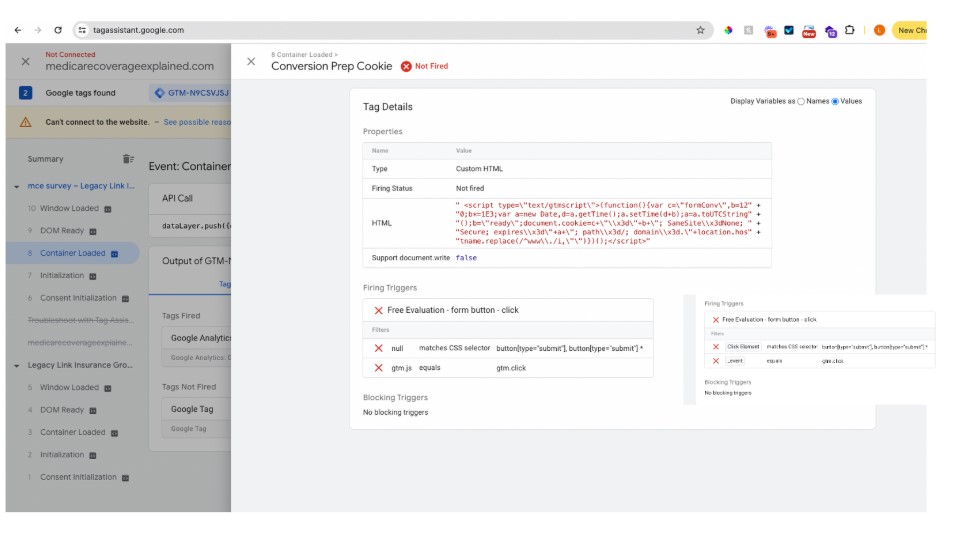Screen dimensions: 958x540
Task: Select event 2 Initialization
Action: pyautogui.click(x=62, y=454)
